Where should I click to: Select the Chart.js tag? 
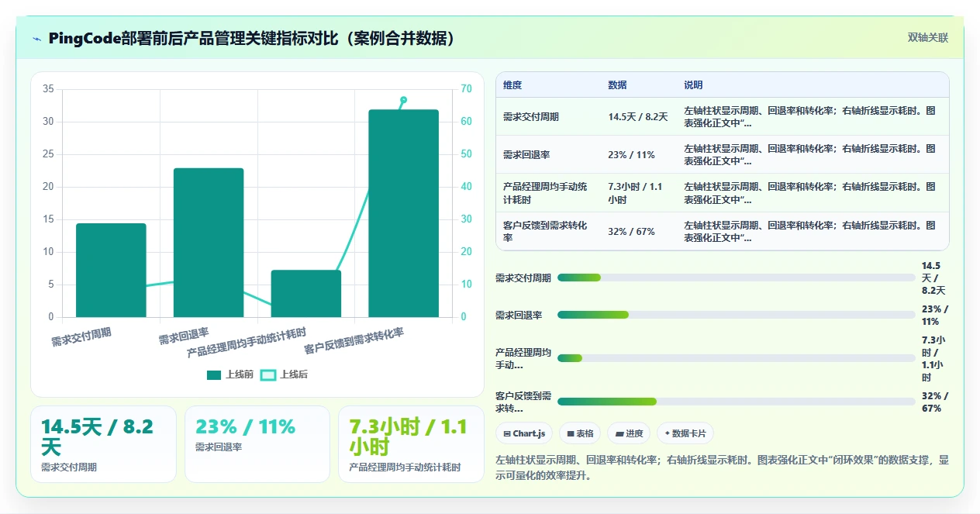pos(524,433)
